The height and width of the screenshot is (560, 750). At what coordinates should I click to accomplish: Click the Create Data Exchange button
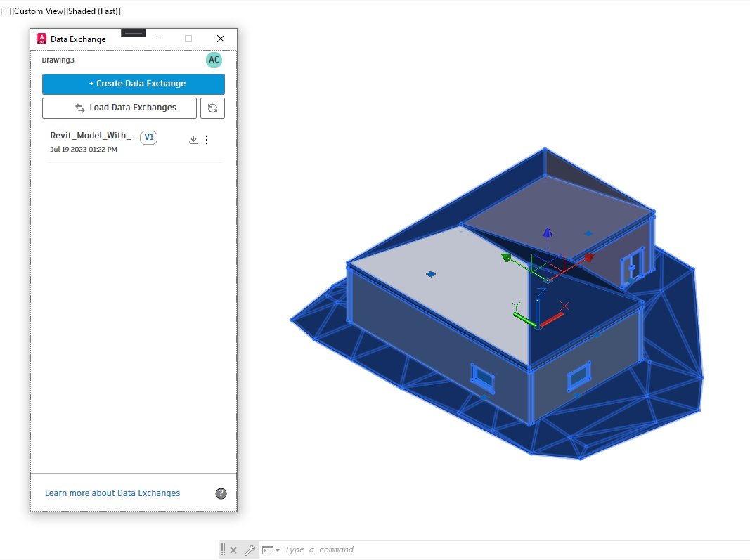(x=134, y=84)
